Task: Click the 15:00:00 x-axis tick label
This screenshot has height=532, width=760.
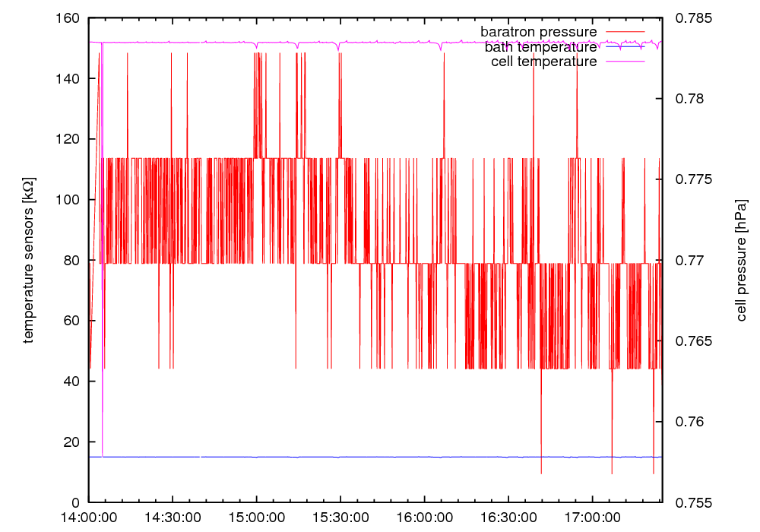Action: pyautogui.click(x=256, y=518)
